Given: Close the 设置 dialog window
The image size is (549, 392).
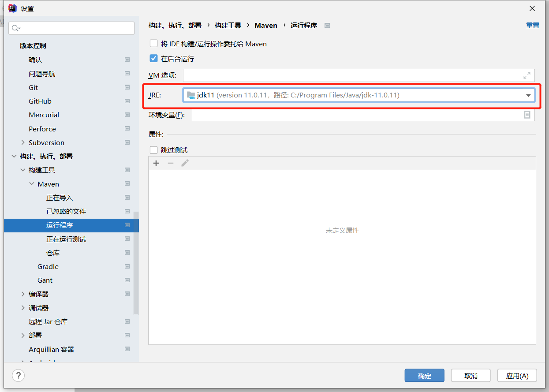Looking at the screenshot, I should click(x=532, y=8).
